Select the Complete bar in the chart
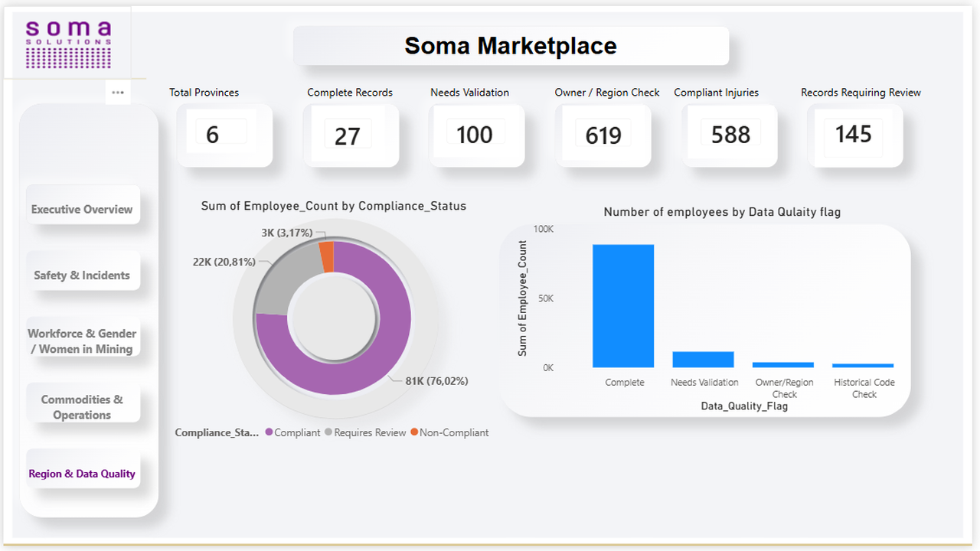This screenshot has width=980, height=551. [x=623, y=306]
